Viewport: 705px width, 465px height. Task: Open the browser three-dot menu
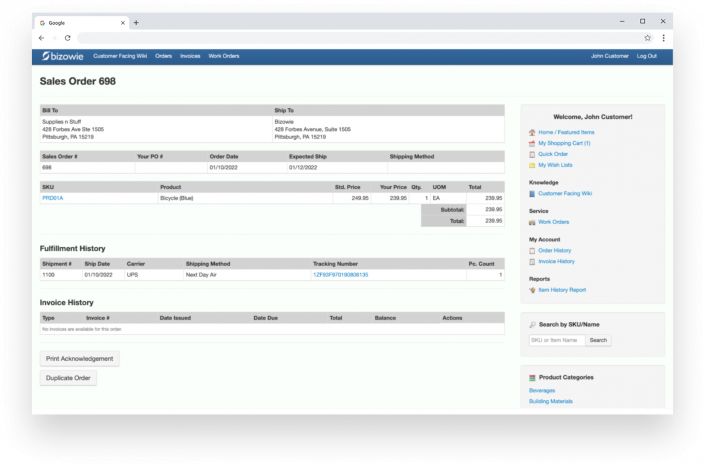[x=664, y=38]
